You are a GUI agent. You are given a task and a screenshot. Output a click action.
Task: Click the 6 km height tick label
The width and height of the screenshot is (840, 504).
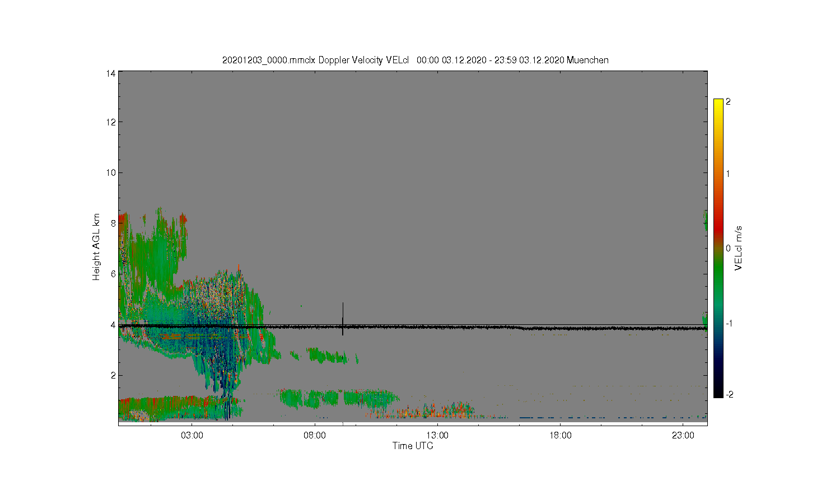(113, 274)
